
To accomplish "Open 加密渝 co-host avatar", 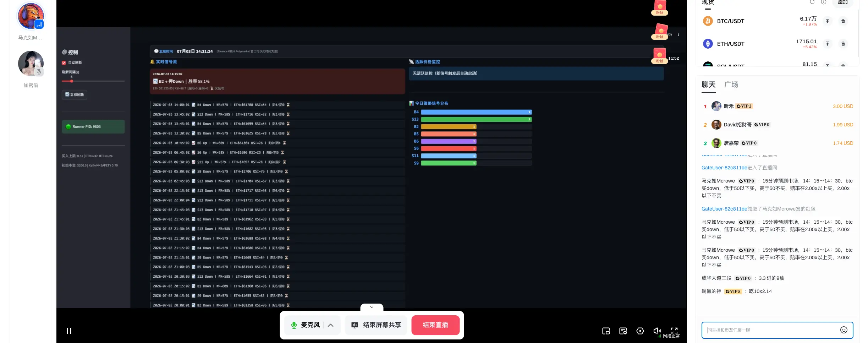I will click(x=31, y=64).
